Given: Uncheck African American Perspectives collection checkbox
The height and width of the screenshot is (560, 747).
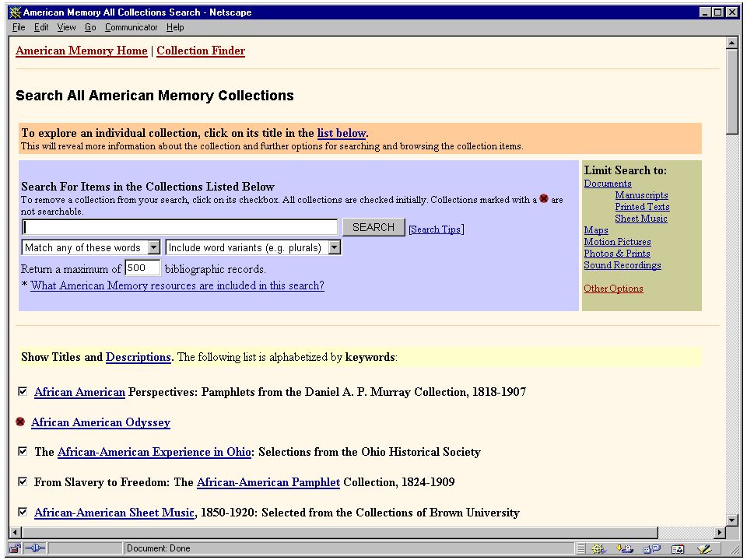Looking at the screenshot, I should point(23,391).
